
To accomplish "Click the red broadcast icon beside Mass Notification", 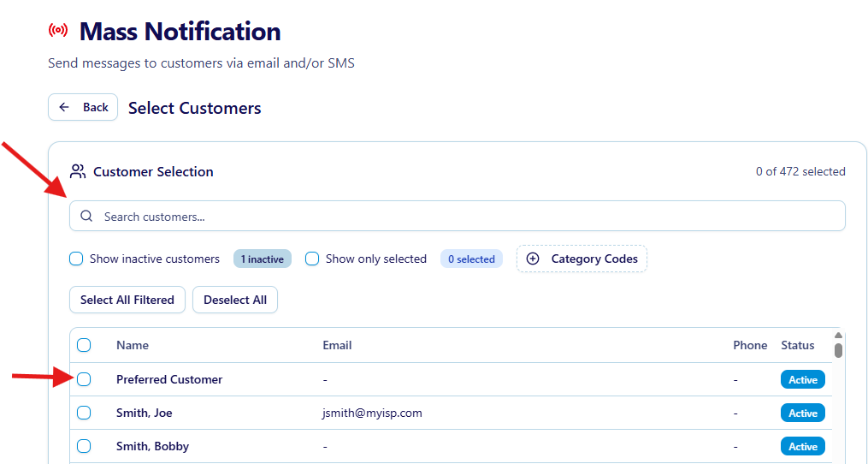I will (x=58, y=32).
